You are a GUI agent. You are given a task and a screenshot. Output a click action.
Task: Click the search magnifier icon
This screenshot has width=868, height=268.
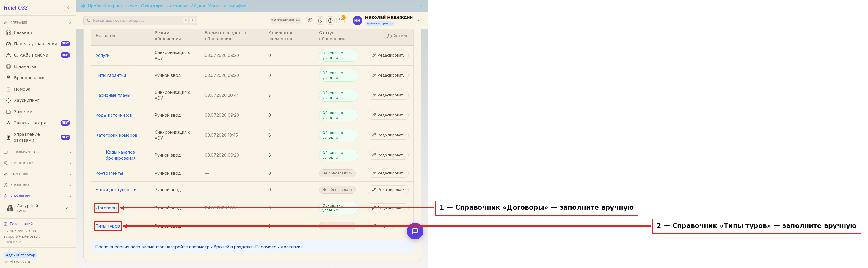[89, 21]
